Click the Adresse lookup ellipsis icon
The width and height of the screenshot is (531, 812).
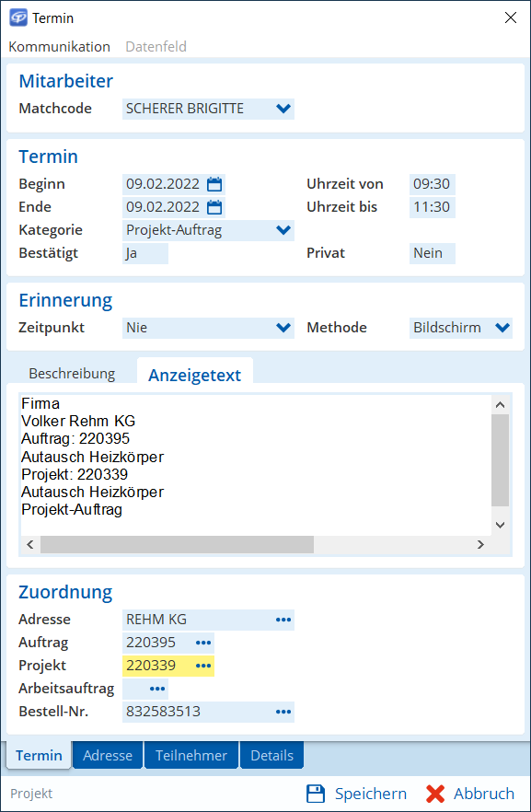283,620
